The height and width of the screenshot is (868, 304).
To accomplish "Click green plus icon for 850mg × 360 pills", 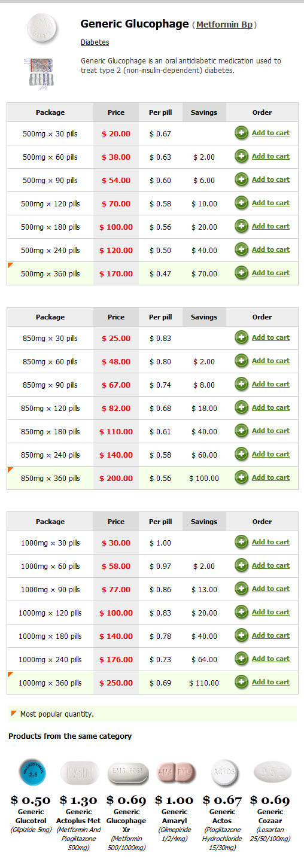I will coord(241,477).
